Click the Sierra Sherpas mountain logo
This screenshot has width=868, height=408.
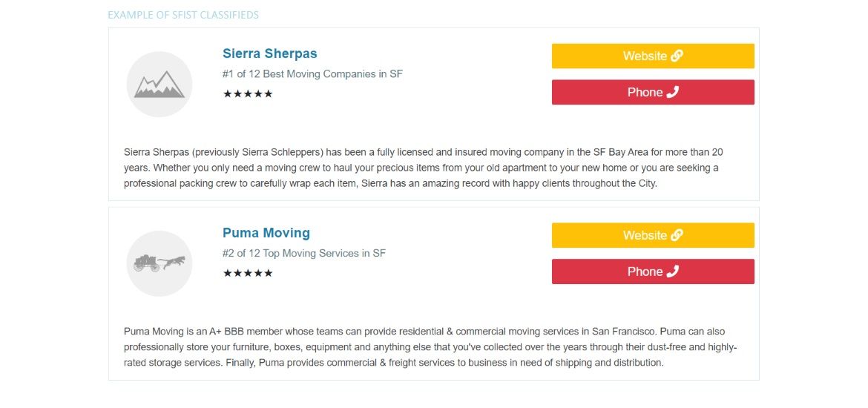[160, 84]
